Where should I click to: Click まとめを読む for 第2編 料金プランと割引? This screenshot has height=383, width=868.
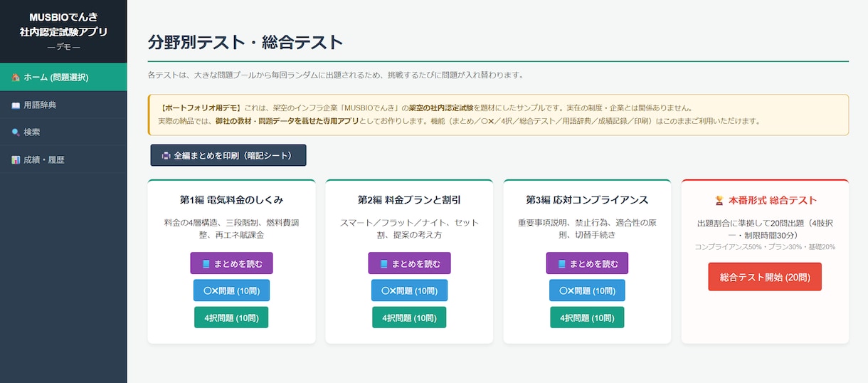[x=409, y=263]
